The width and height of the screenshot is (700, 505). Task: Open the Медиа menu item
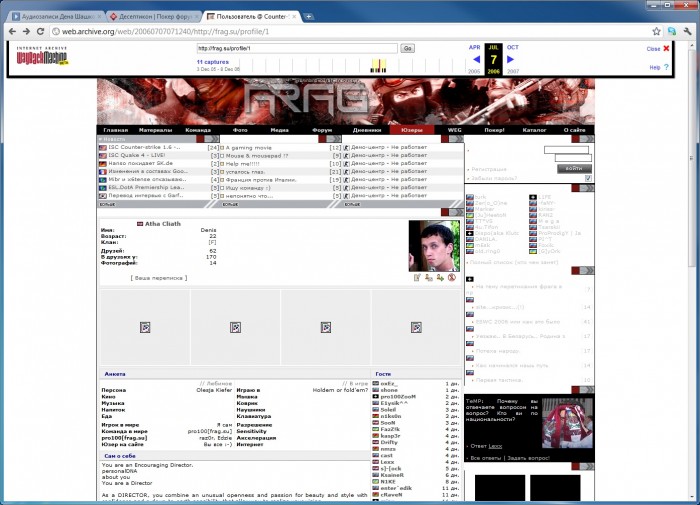pos(279,130)
